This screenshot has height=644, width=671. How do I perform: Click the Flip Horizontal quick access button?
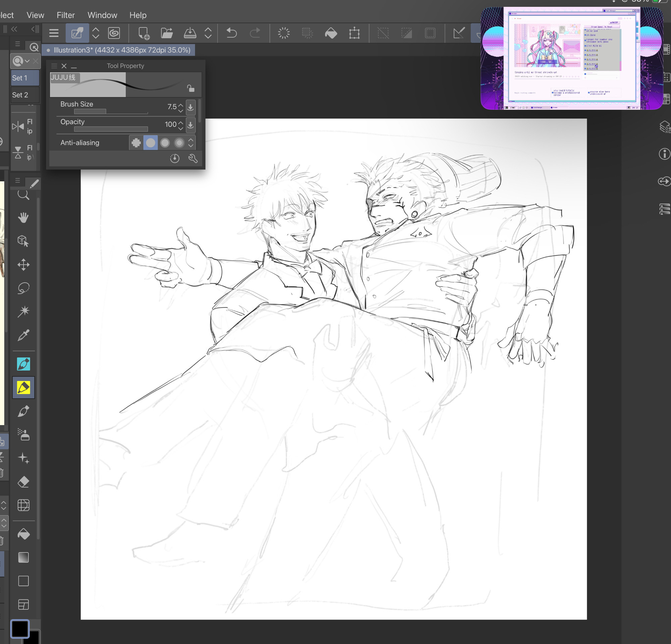(25, 126)
